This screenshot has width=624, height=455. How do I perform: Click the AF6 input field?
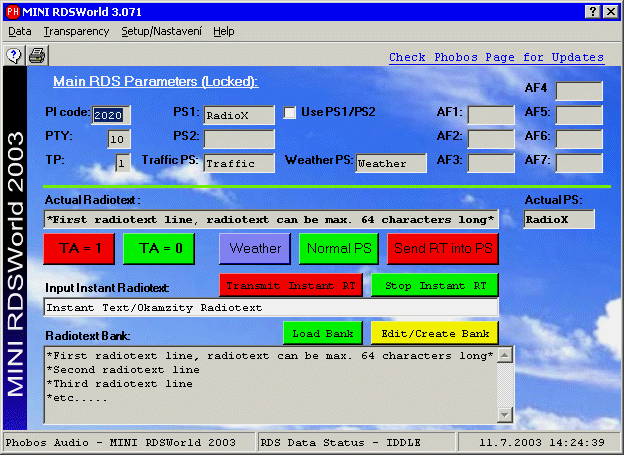tap(579, 139)
